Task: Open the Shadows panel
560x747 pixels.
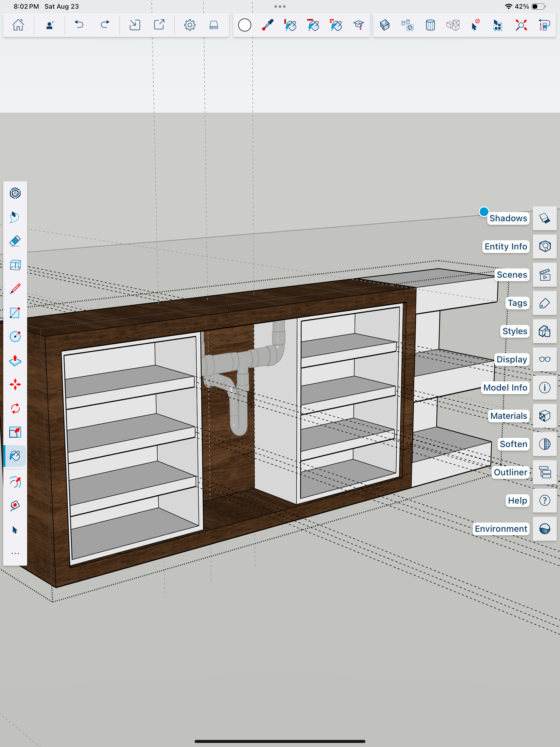Action: click(545, 218)
